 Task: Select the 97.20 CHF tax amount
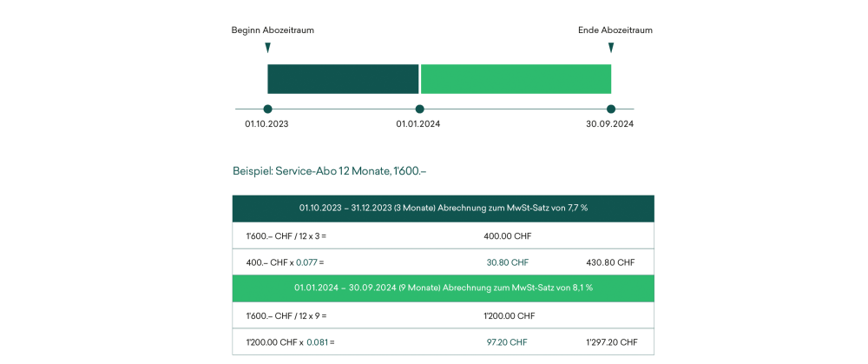tap(508, 342)
